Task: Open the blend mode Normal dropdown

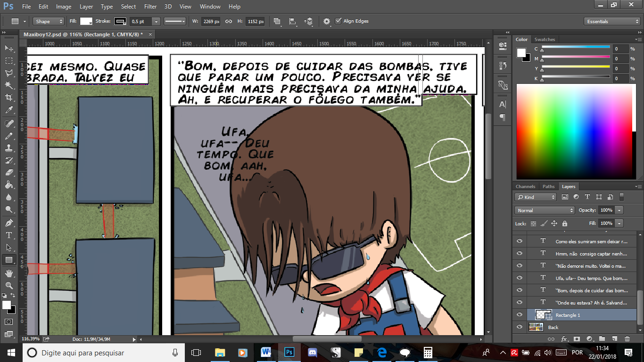Action: 545,210
